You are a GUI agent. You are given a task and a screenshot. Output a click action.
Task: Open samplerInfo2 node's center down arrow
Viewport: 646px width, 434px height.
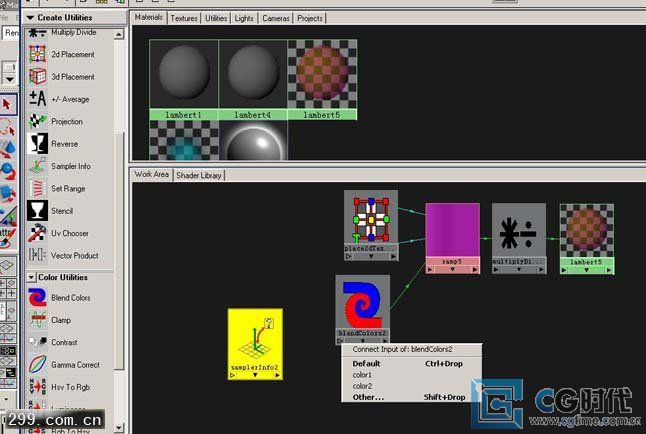pyautogui.click(x=255, y=375)
